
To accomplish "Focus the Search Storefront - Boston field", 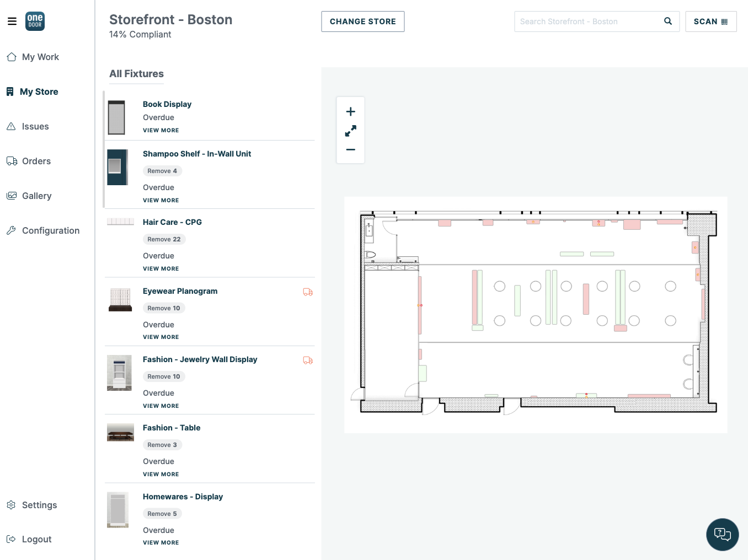I will coord(587,21).
